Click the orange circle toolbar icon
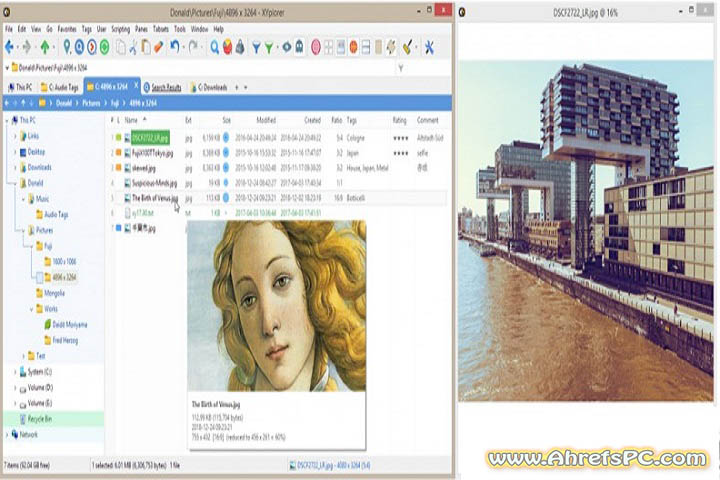720x480 pixels. coord(354,47)
